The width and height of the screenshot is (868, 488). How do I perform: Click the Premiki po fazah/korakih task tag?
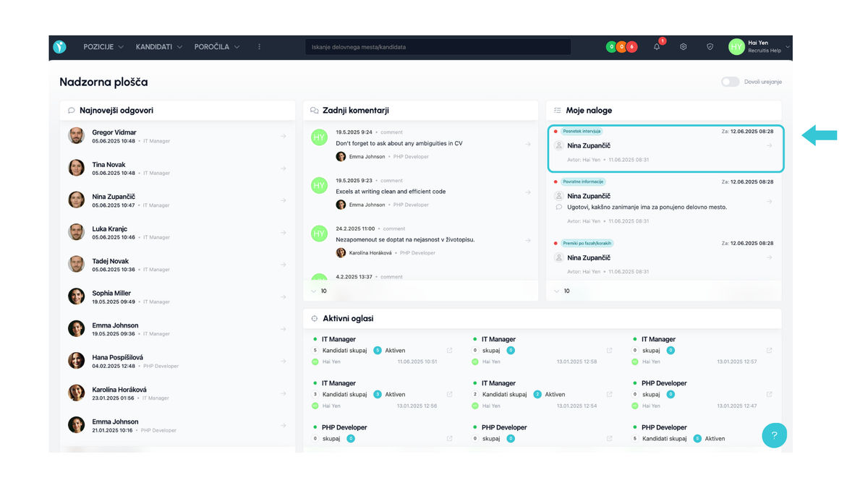click(586, 244)
